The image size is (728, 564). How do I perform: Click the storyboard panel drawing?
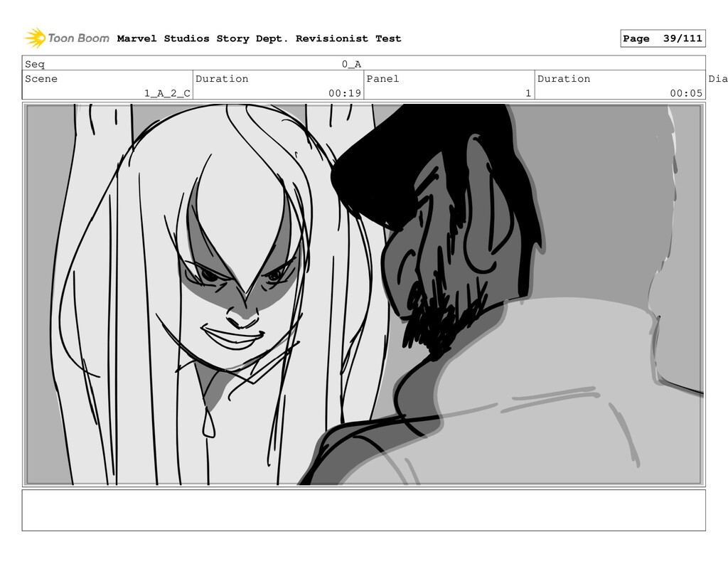pyautogui.click(x=363, y=294)
